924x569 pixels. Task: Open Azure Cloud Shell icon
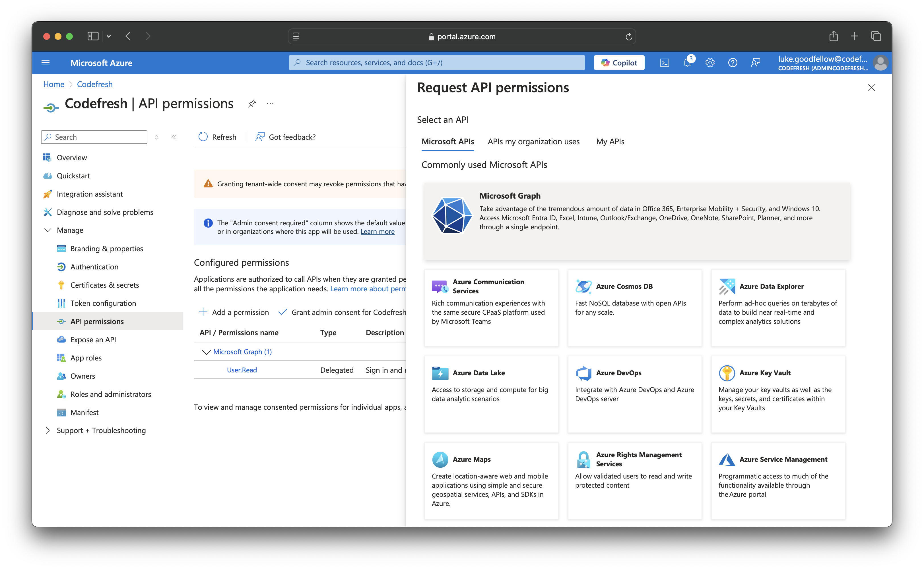[x=664, y=63]
